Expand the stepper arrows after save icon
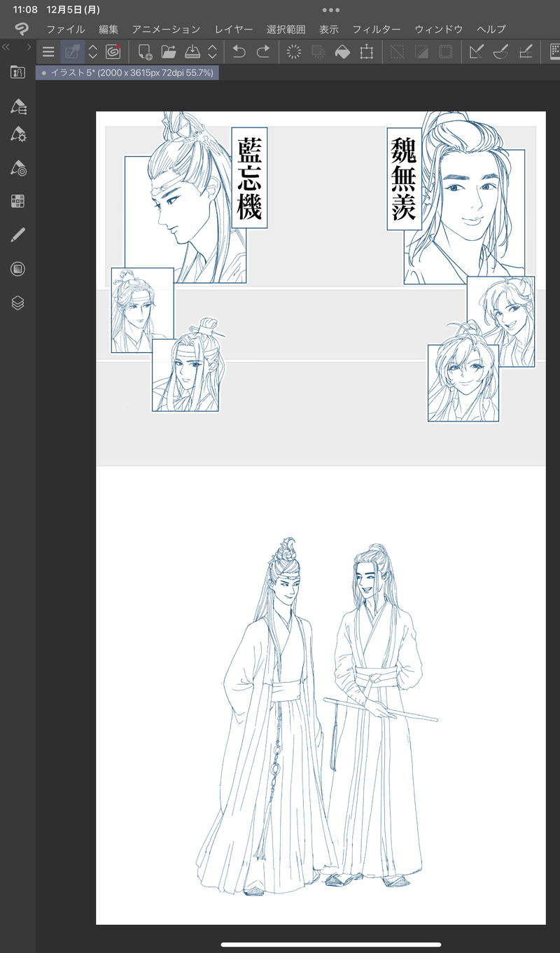560x953 pixels. pos(212,52)
